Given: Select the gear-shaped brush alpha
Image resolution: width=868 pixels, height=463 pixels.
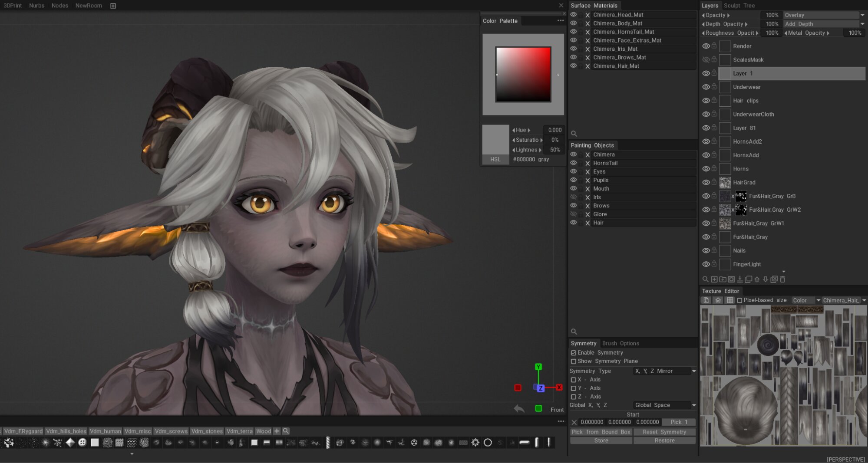Looking at the screenshot, I should click(x=475, y=443).
